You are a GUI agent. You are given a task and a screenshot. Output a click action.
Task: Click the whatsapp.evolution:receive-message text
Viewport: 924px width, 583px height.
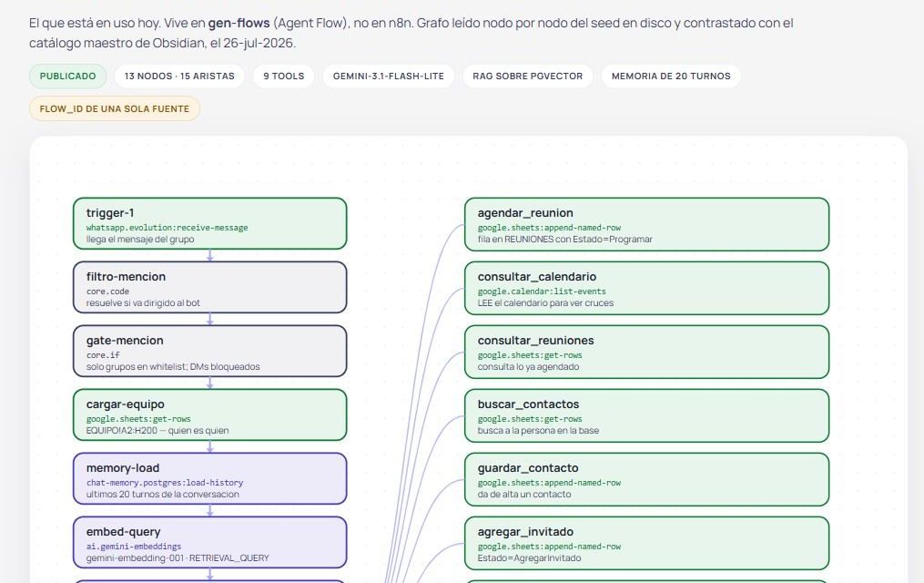[x=167, y=228]
